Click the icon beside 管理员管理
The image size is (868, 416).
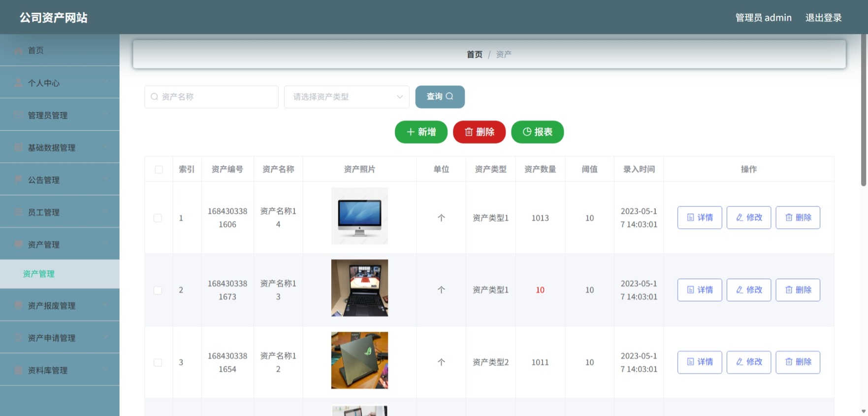pos(18,115)
